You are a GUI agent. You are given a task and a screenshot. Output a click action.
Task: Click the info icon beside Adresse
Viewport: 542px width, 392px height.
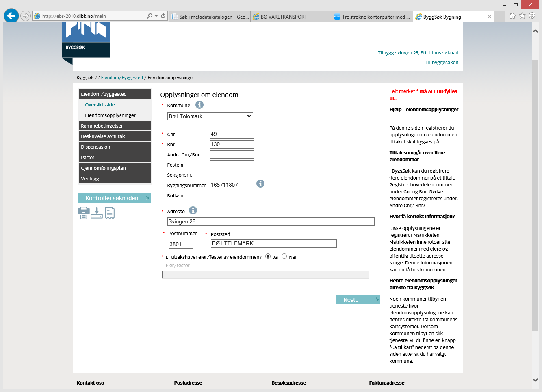pos(193,210)
